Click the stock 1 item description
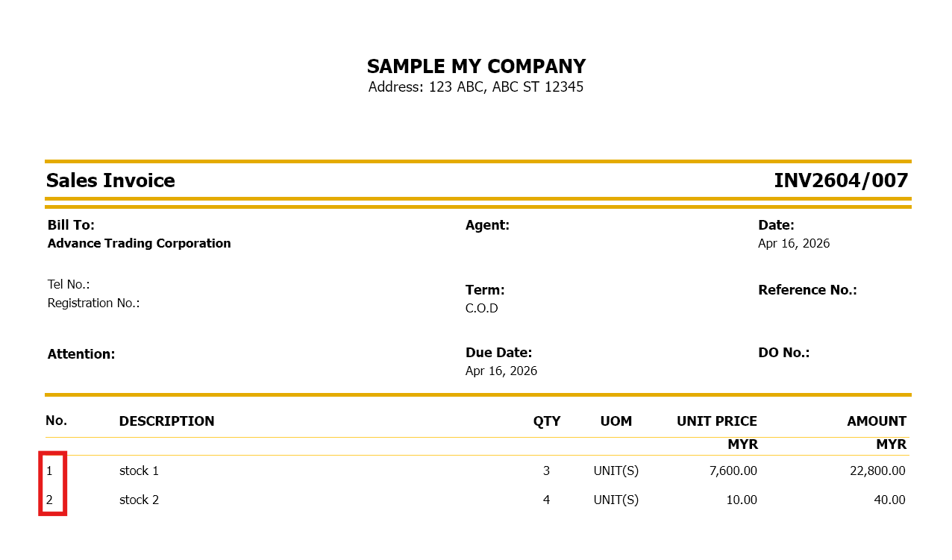The height and width of the screenshot is (560, 952). click(139, 471)
